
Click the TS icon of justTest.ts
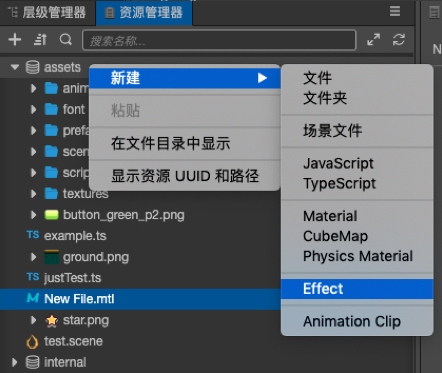33,277
